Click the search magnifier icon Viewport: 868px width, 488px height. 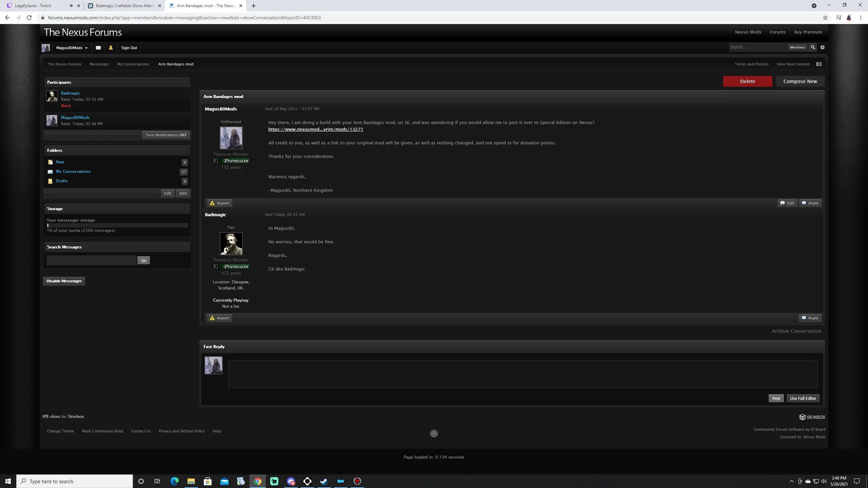coord(813,47)
